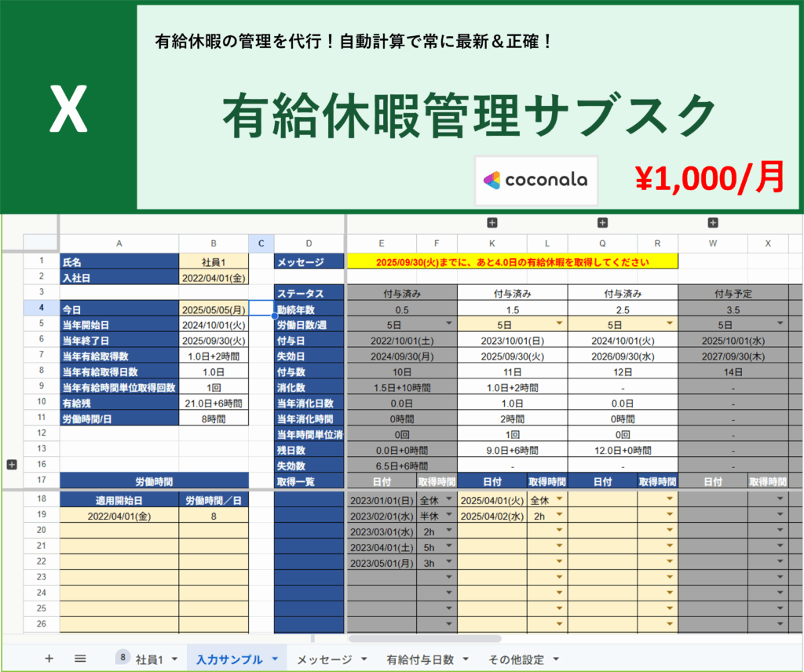Add a new sheet with plus button
804x672 pixels.
coord(49,659)
